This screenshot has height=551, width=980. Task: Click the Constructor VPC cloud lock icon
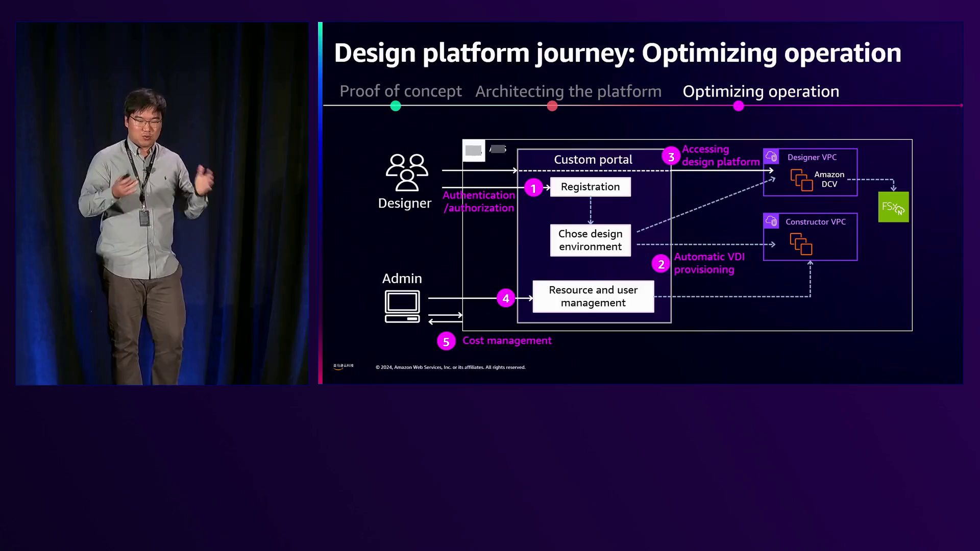click(x=771, y=221)
